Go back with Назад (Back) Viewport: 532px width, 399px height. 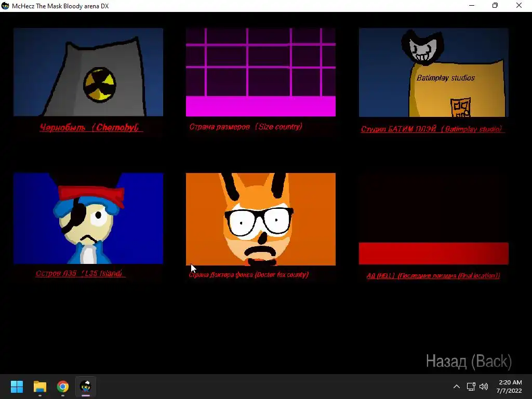[x=469, y=362]
